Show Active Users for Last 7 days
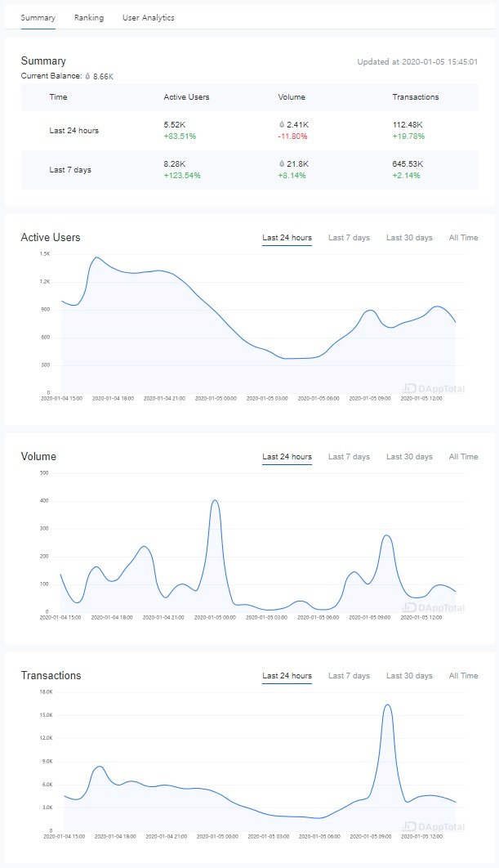Screen dimensions: 499x868 tap(349, 238)
